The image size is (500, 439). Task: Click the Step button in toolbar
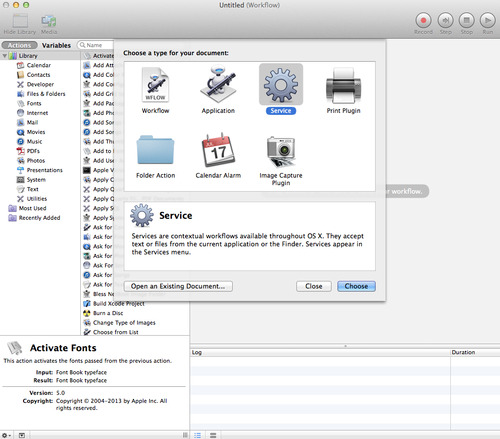[445, 20]
